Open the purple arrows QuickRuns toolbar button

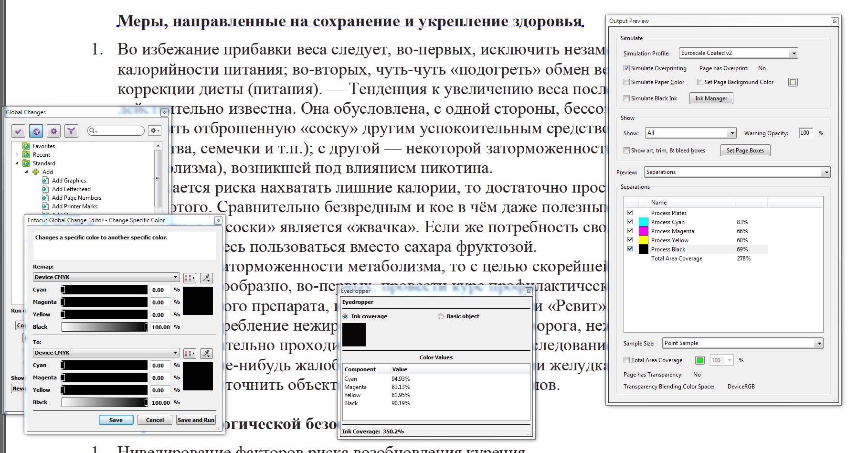pyautogui.click(x=71, y=130)
